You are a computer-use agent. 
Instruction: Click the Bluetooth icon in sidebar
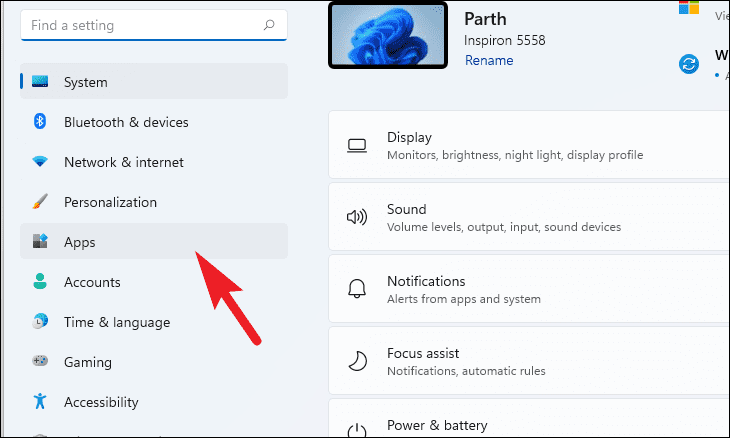[x=40, y=121]
